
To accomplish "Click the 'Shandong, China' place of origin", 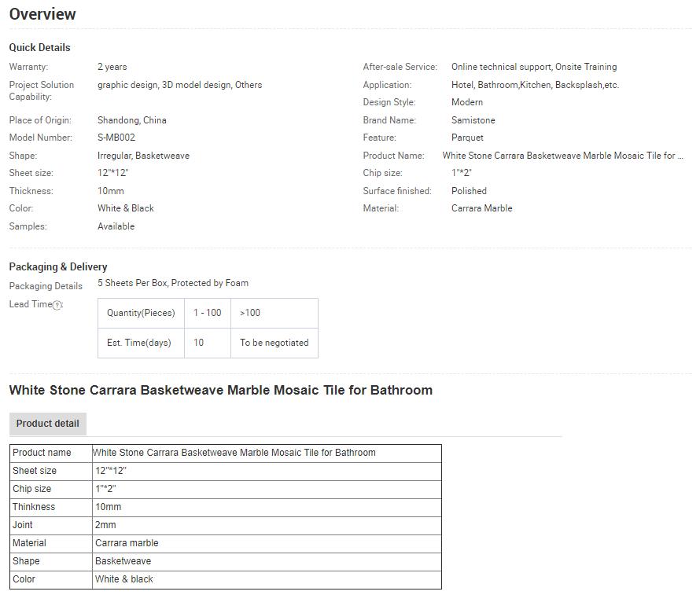I will point(131,120).
